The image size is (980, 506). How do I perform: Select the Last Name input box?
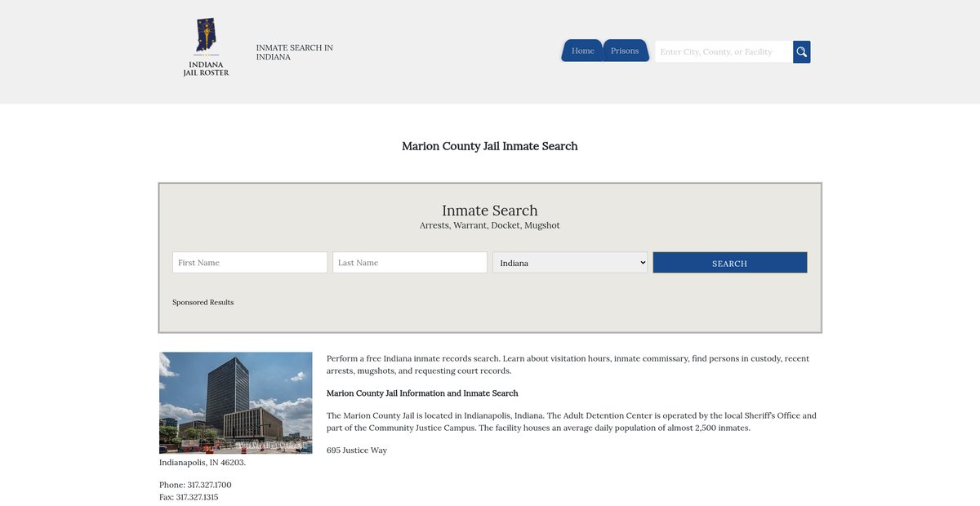410,263
